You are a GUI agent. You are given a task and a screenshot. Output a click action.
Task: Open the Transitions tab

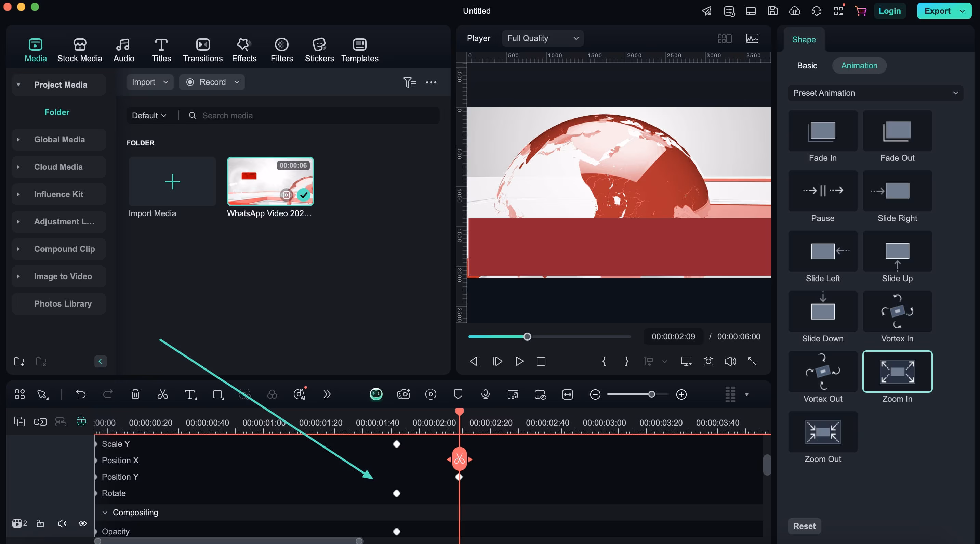[x=203, y=50]
